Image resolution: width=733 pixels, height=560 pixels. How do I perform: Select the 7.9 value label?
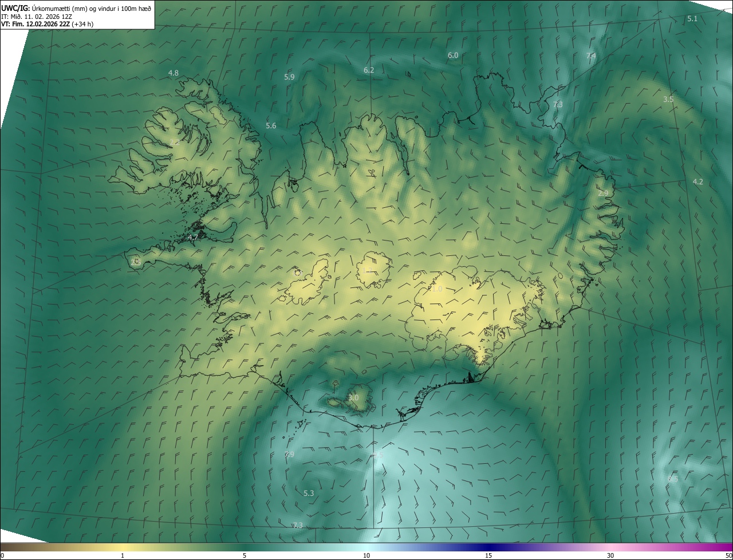pyautogui.click(x=289, y=454)
